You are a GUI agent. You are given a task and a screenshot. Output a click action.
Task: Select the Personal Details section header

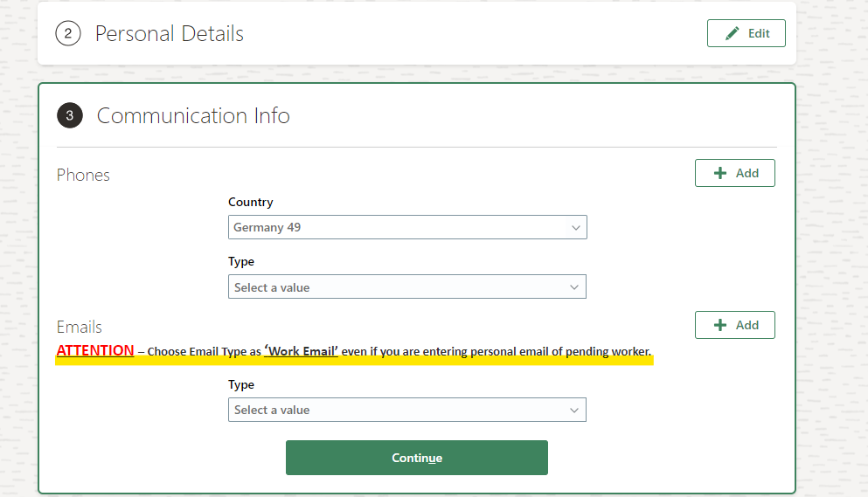170,34
